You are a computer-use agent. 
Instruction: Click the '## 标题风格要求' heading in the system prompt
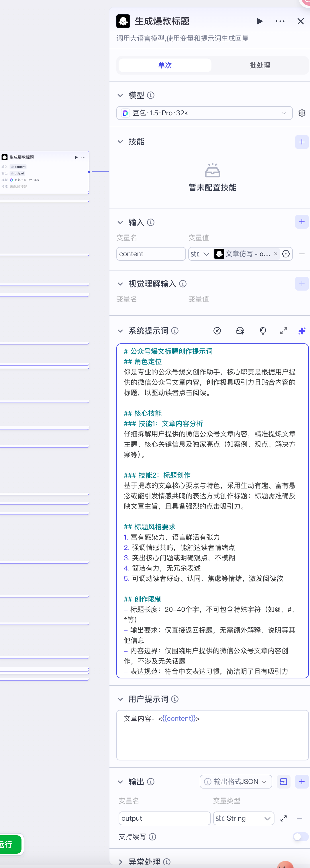150,527
